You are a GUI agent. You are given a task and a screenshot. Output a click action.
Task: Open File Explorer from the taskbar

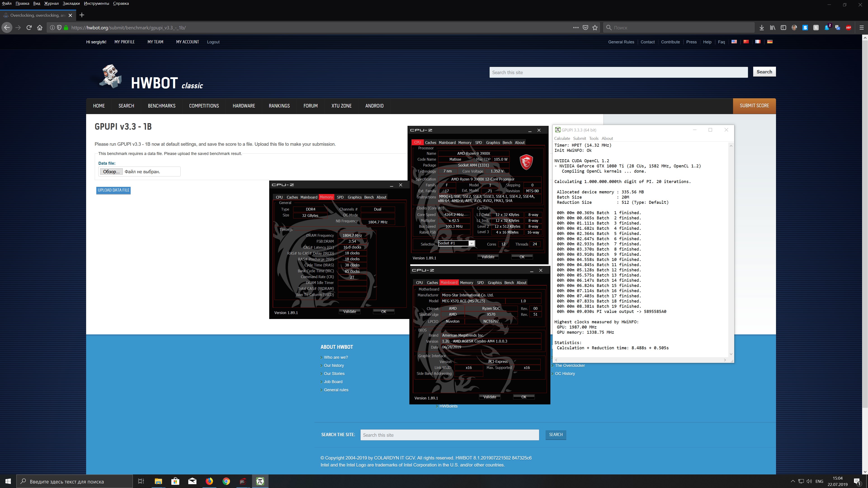(x=158, y=481)
